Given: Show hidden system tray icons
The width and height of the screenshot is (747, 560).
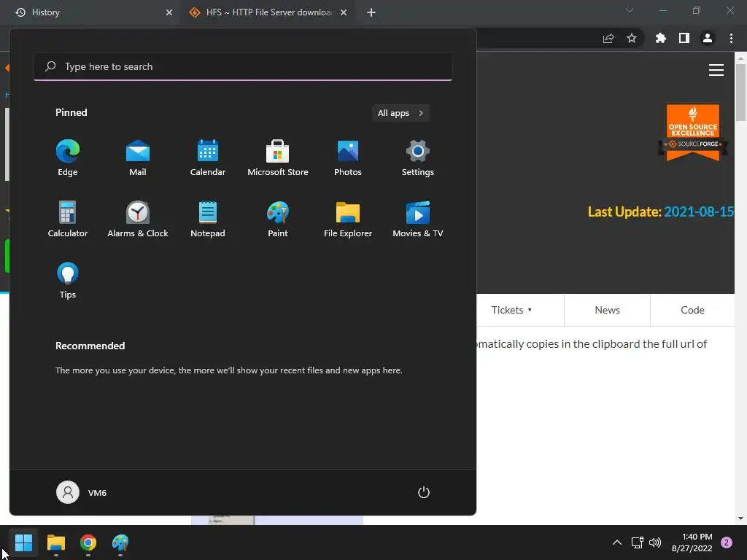Looking at the screenshot, I should [616, 542].
